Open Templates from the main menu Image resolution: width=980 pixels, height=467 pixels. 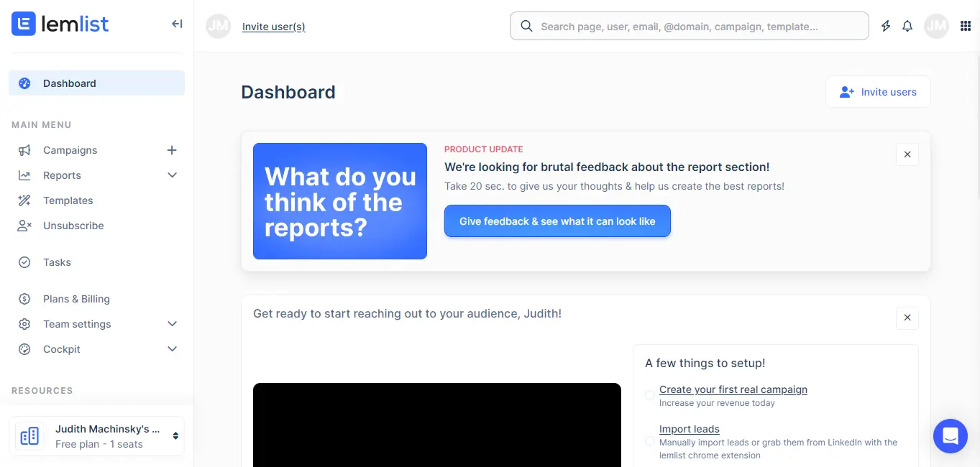click(68, 200)
